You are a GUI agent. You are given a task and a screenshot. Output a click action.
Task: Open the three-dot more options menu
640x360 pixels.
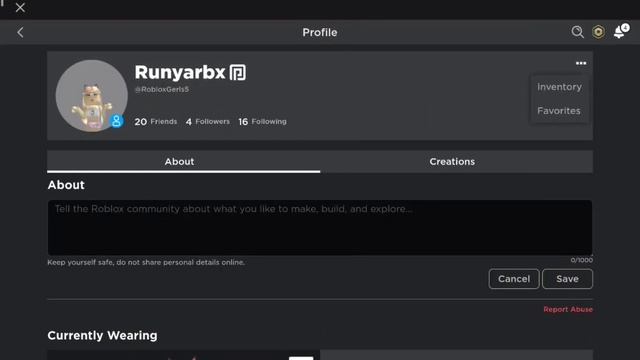[581, 63]
